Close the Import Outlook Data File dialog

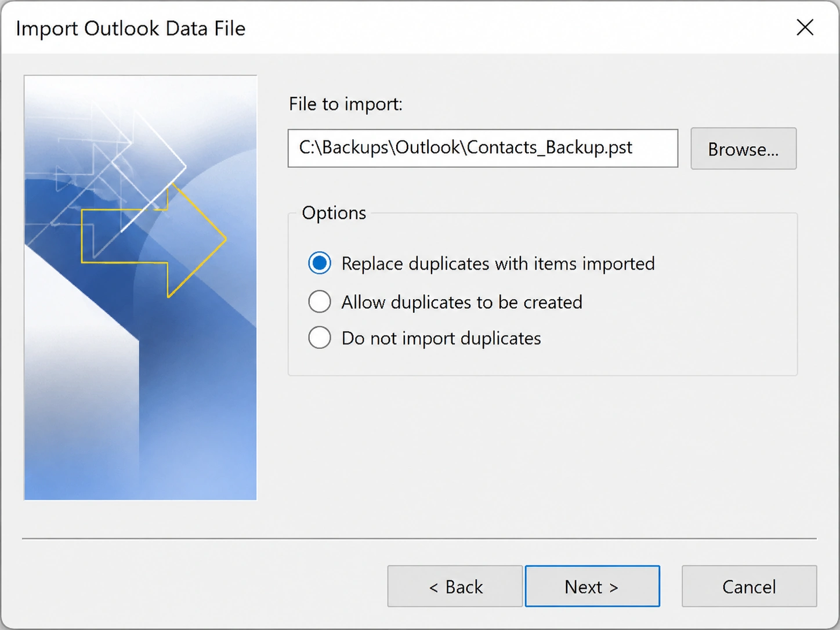[x=805, y=27]
